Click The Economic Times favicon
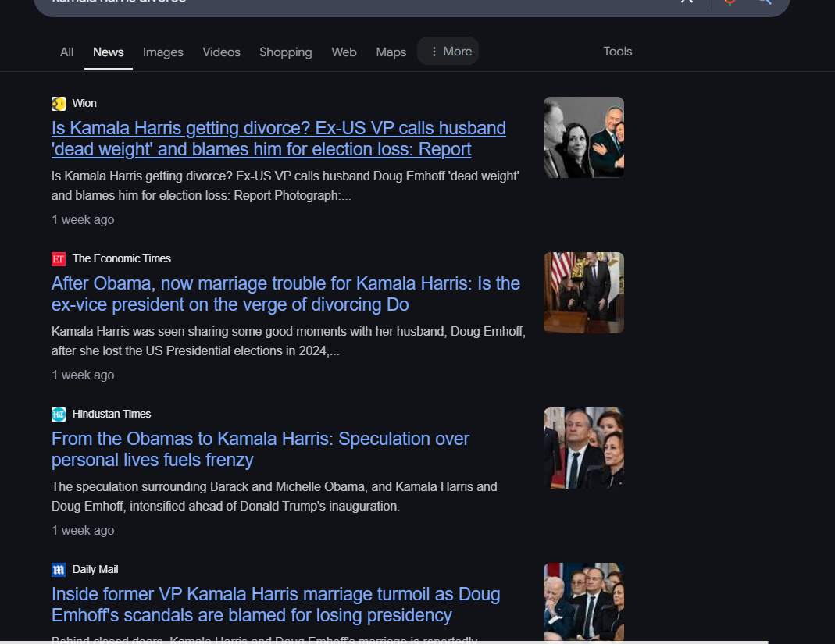 point(59,259)
